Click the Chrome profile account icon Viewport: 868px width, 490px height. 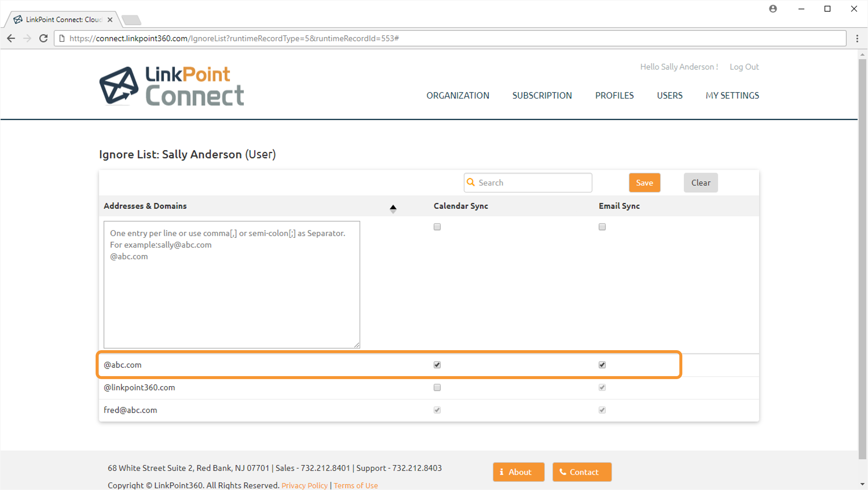point(773,9)
